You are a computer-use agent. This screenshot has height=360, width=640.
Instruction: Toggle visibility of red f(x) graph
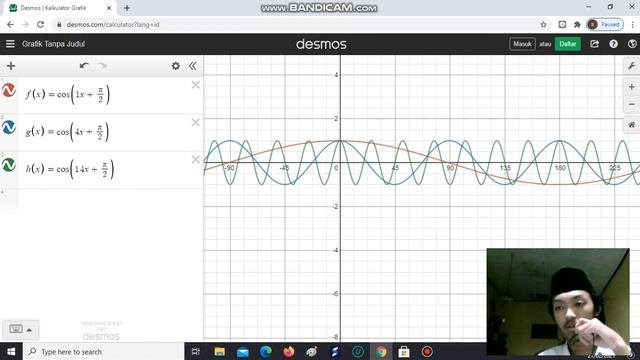[x=9, y=90]
